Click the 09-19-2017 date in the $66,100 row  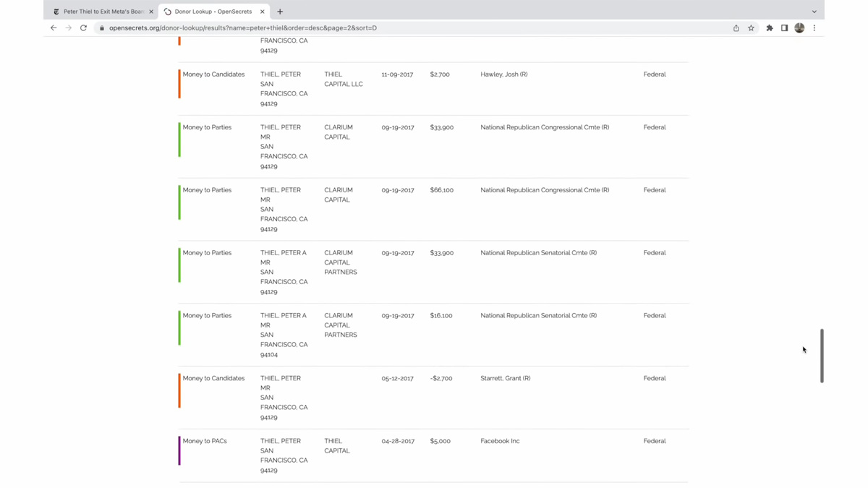click(398, 190)
